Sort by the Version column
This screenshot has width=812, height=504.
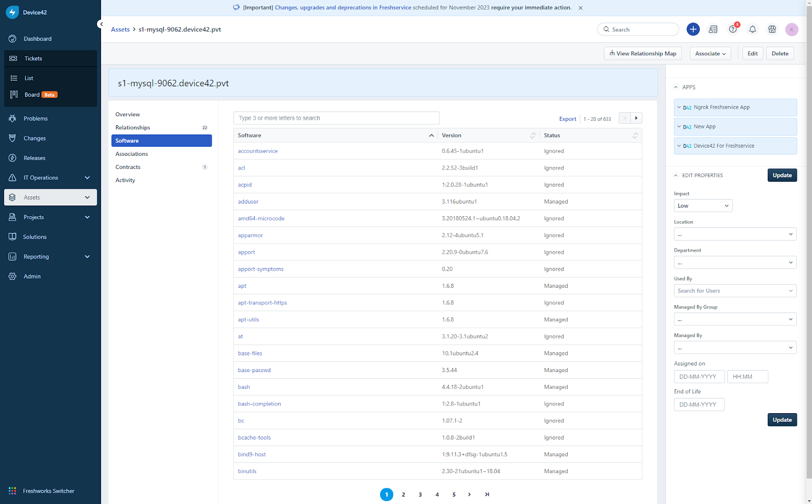(488, 136)
